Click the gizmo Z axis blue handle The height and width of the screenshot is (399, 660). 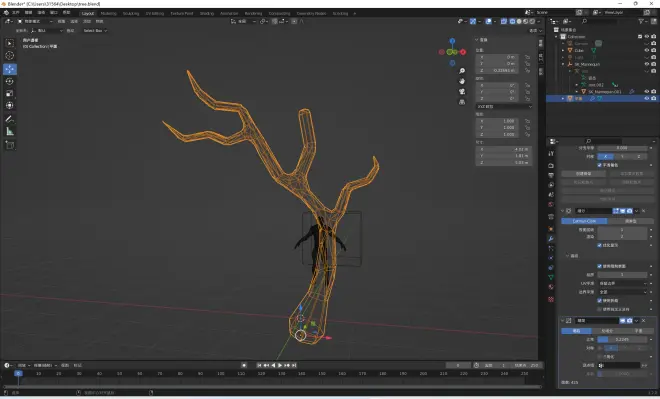pyautogui.click(x=452, y=41)
